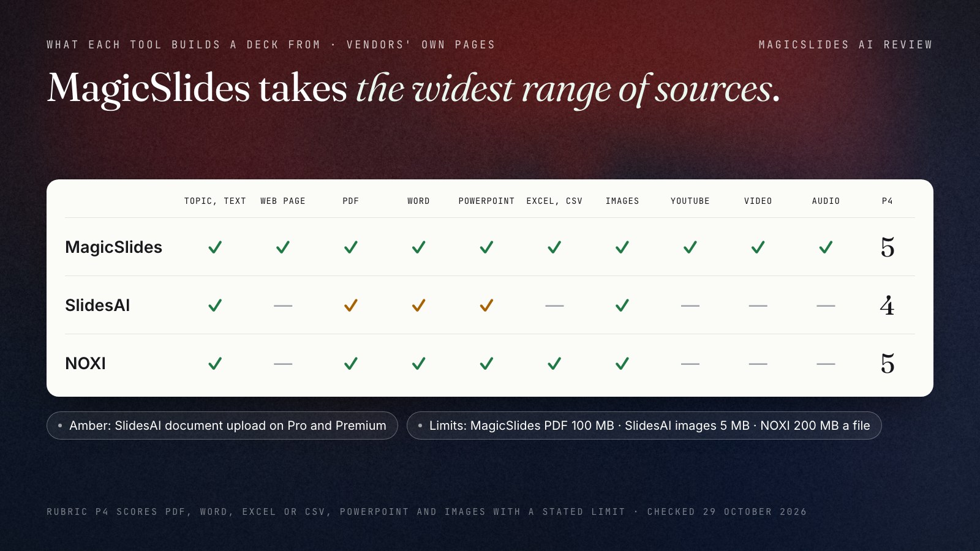Click MagicSlides PDF check mark
This screenshot has height=551, width=980.
tap(351, 247)
